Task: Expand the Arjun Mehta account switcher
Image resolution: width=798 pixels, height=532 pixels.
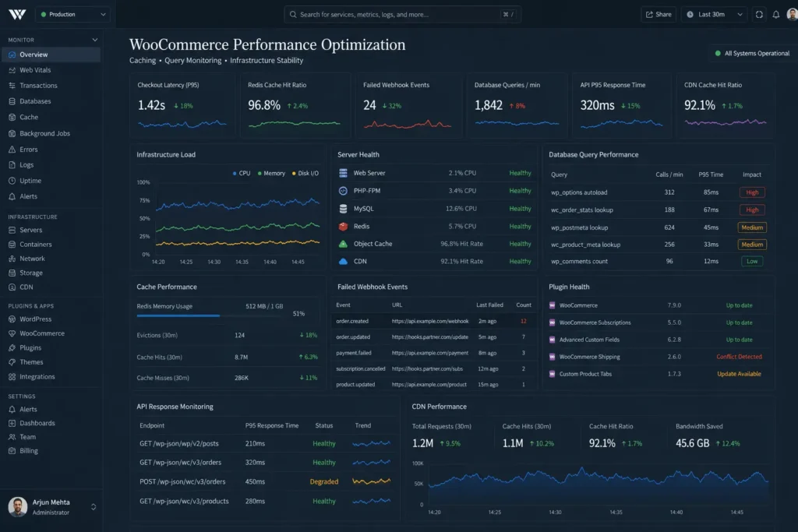Action: click(x=94, y=506)
